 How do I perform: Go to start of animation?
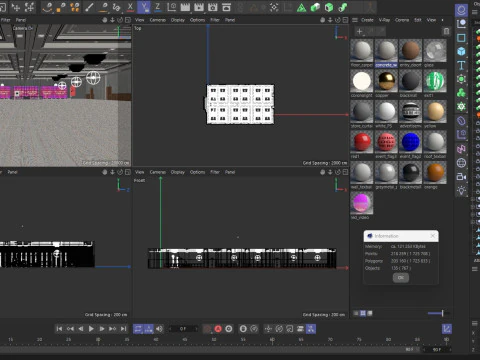click(x=59, y=329)
